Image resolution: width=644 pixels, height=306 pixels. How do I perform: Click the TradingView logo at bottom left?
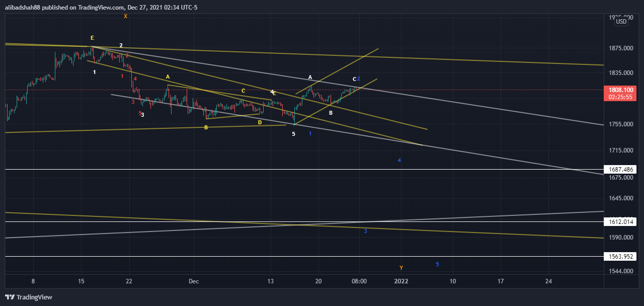pos(28,297)
